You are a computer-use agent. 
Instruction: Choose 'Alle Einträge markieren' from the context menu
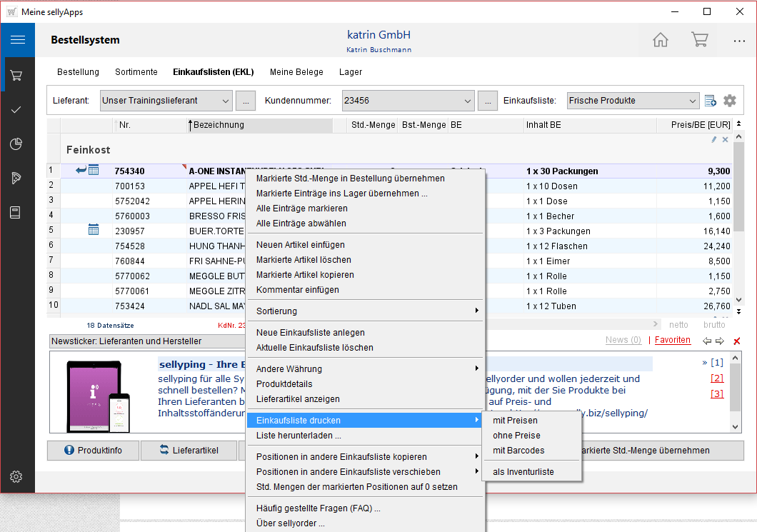tap(301, 209)
